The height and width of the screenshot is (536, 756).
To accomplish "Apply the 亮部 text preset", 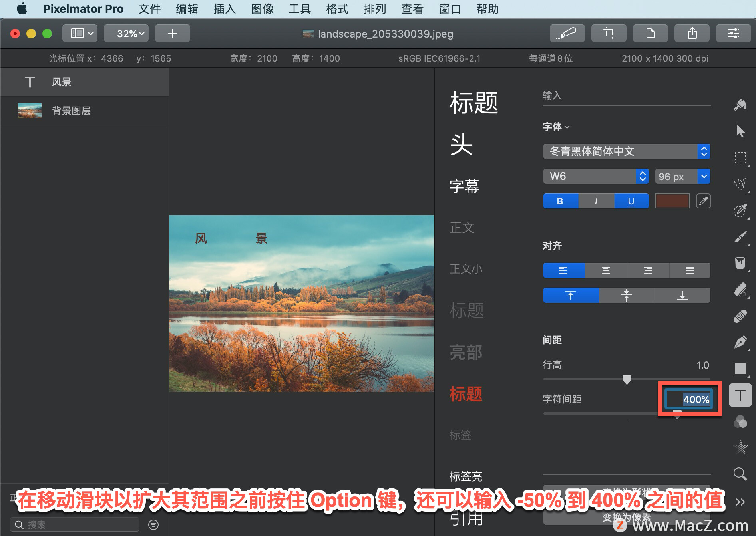I will [x=466, y=352].
